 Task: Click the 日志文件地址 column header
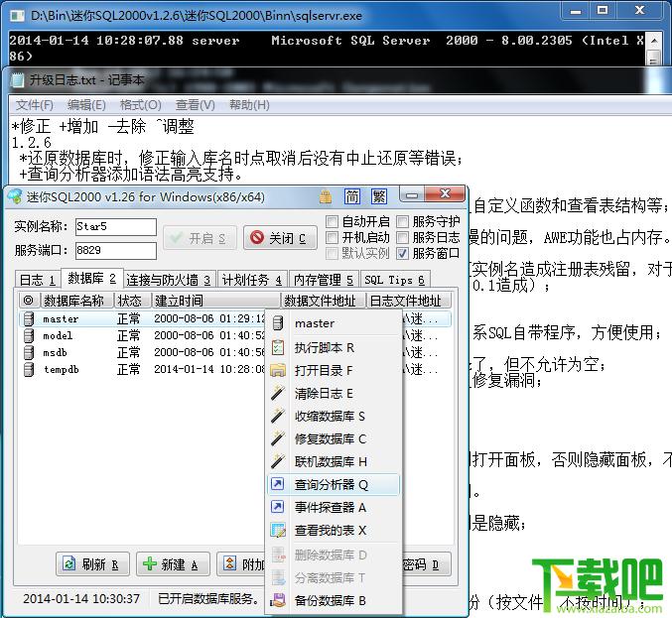tap(409, 301)
